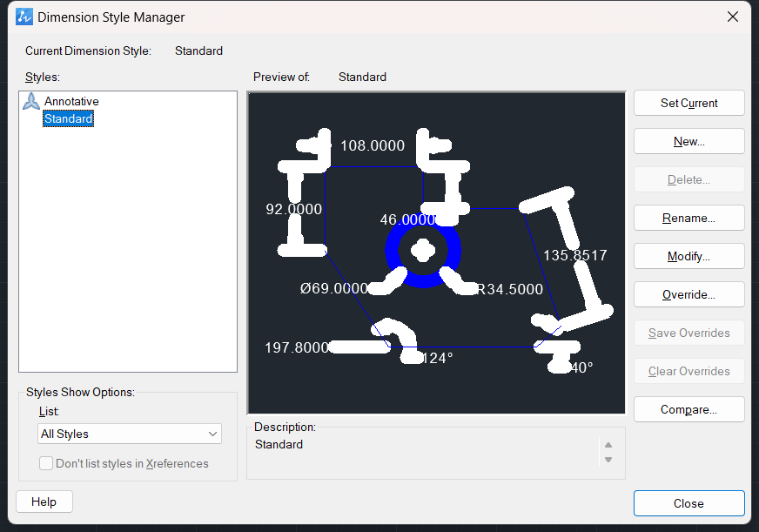Image resolution: width=759 pixels, height=532 pixels.
Task: Toggle Don't list styles in Xreferences
Action: 46,463
